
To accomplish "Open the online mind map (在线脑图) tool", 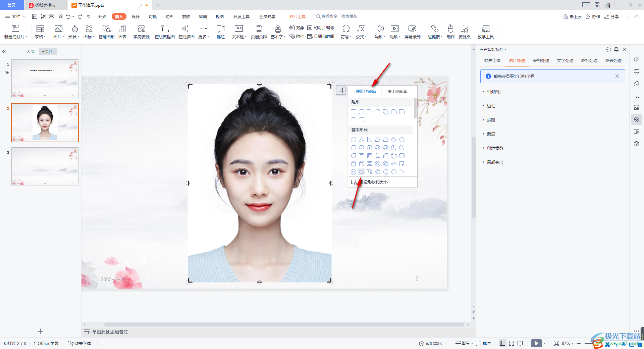I will click(186, 32).
